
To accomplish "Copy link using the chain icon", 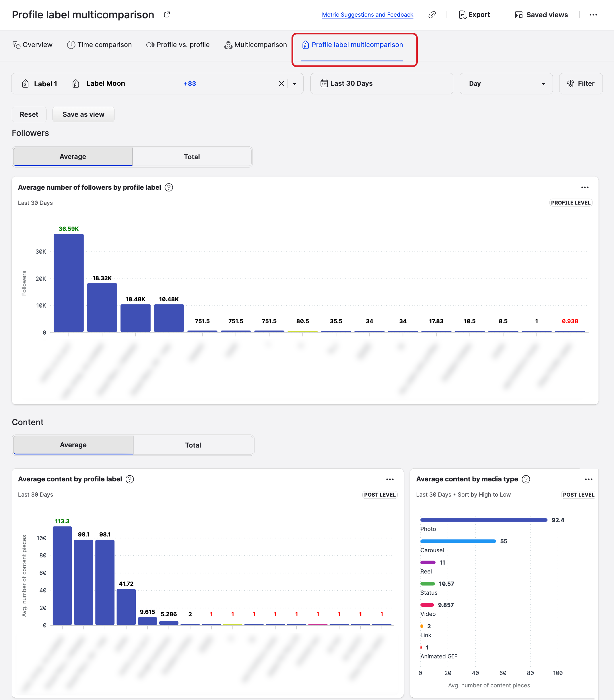I will pos(432,15).
